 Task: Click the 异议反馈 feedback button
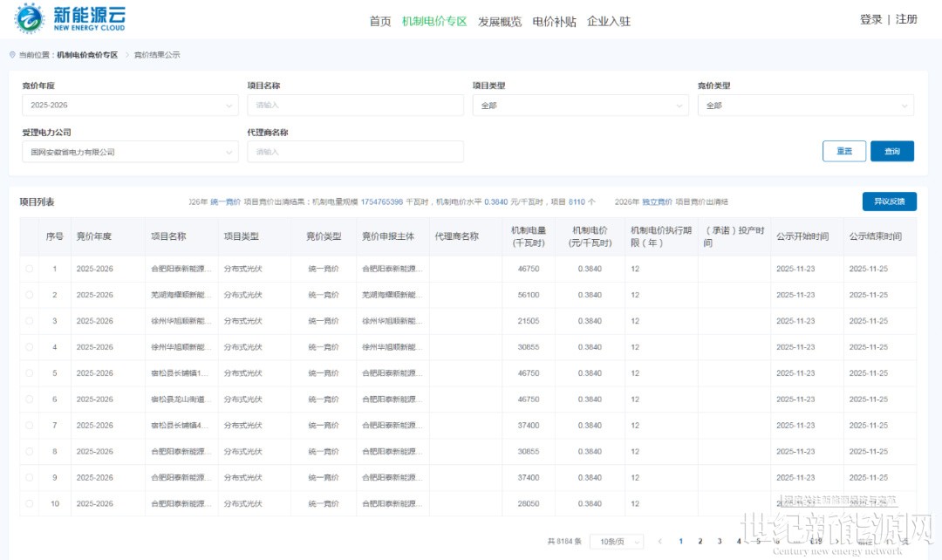[889, 201]
